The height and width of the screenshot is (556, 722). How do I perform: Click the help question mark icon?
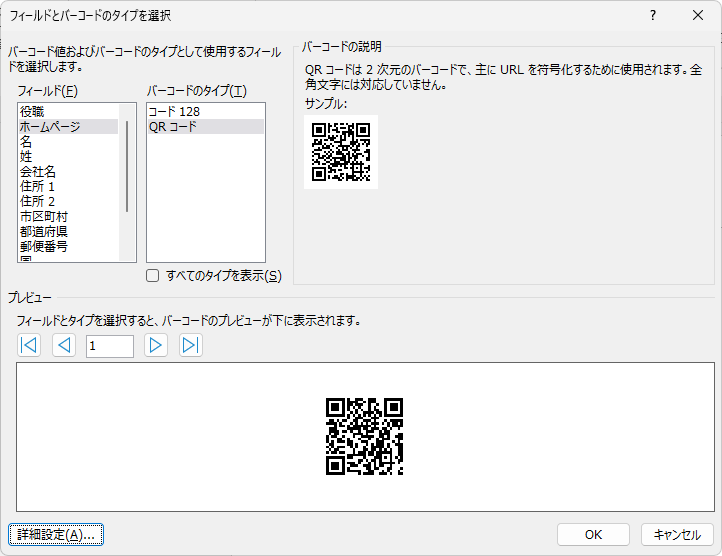click(x=653, y=15)
